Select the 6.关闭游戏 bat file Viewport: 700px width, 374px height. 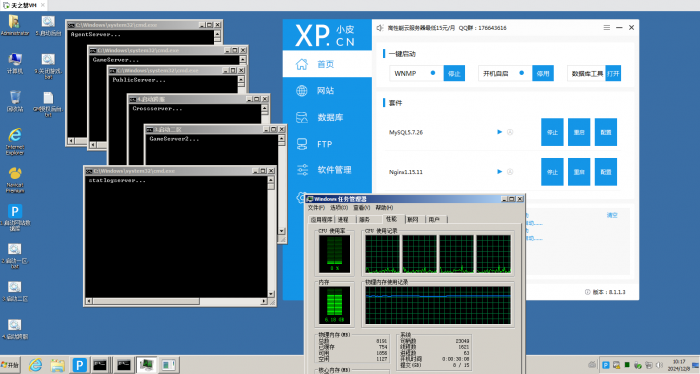48,66
